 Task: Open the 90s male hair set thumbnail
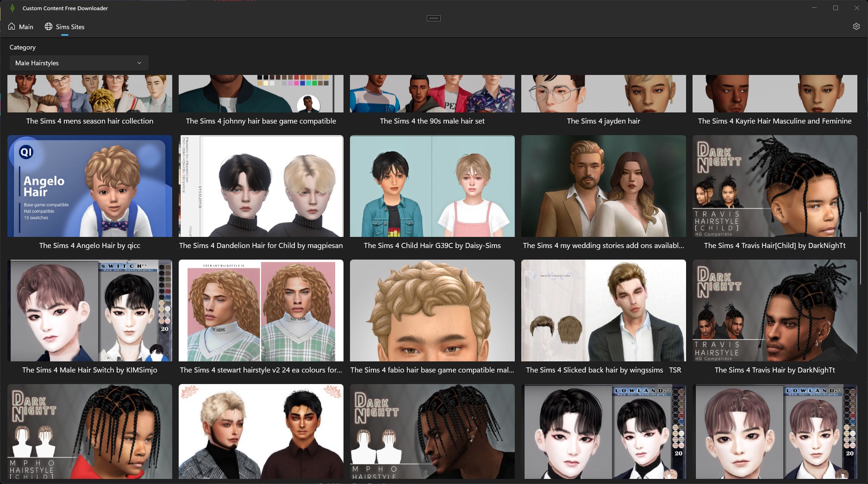pyautogui.click(x=432, y=93)
